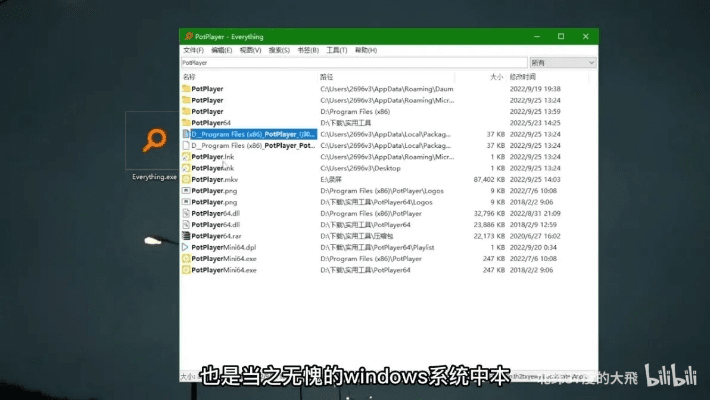Sort results by 大小 column header
The width and height of the screenshot is (710, 400).
coord(496,76)
